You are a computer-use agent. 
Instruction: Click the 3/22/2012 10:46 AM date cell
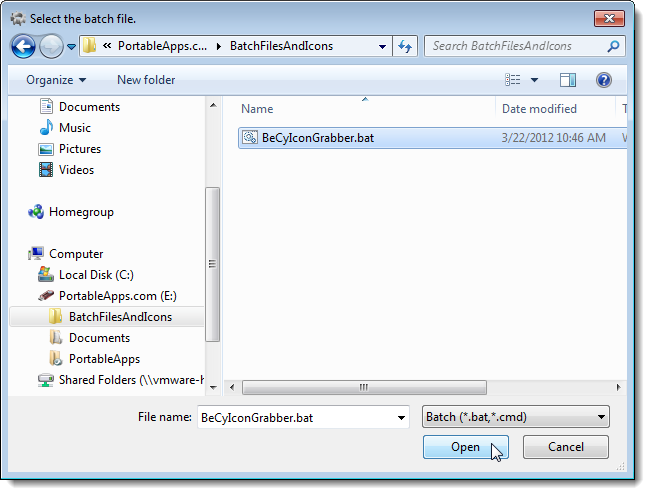coord(553,138)
